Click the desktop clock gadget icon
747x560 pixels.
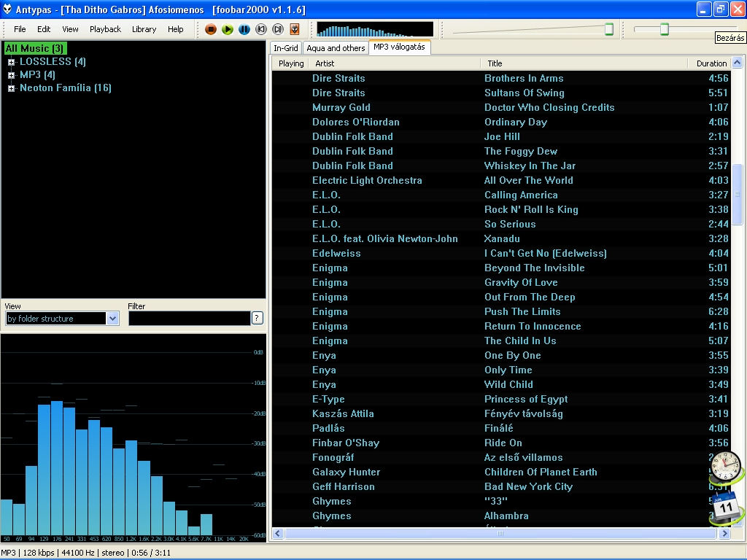pos(726,466)
